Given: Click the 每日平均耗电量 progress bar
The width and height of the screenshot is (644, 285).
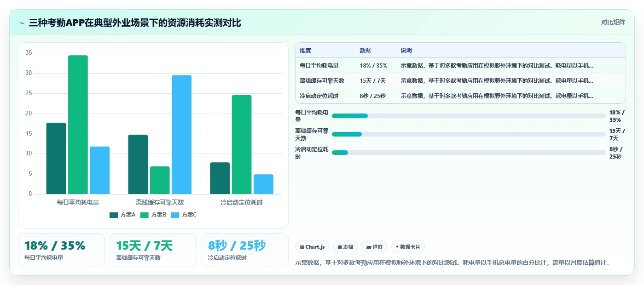Looking at the screenshot, I should pos(469,116).
